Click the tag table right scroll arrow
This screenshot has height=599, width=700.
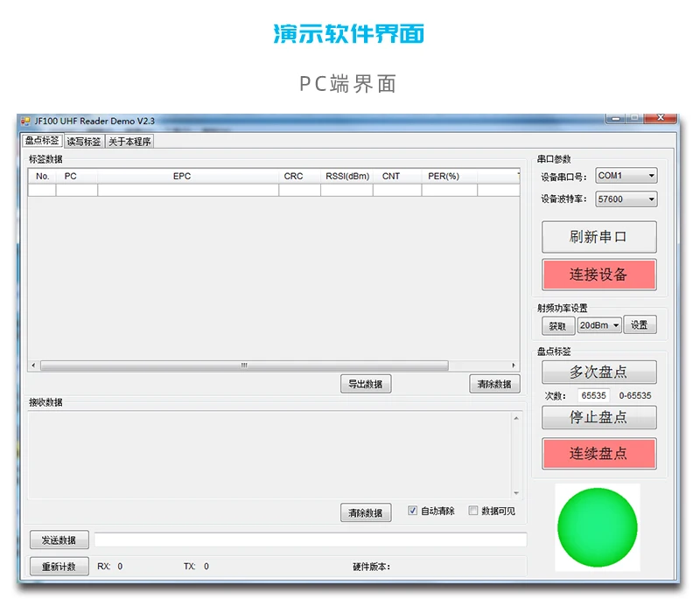[514, 366]
